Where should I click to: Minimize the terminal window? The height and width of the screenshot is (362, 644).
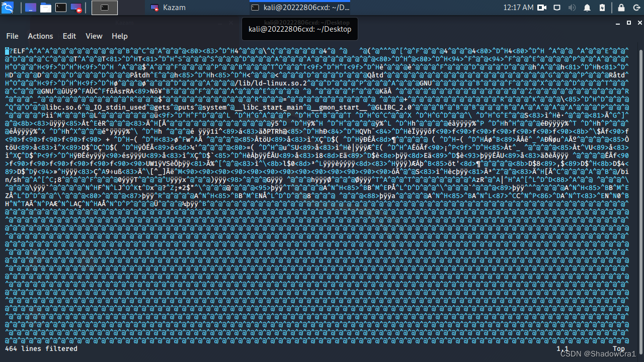click(619, 23)
